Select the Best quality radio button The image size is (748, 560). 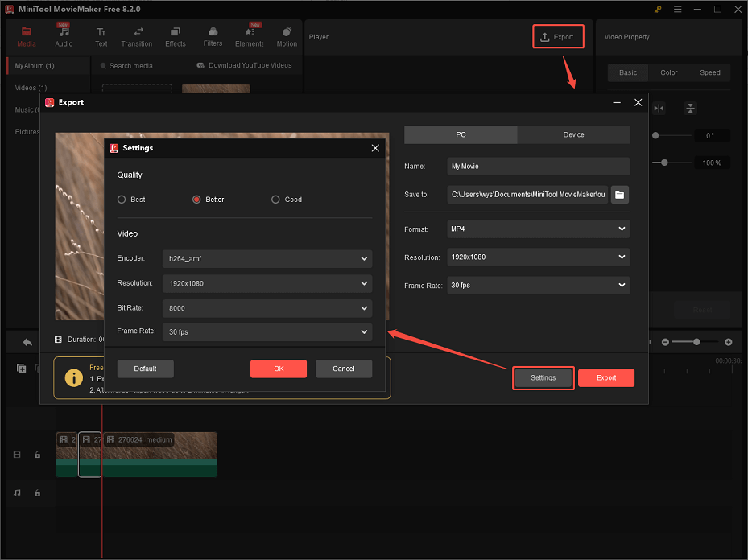click(x=122, y=200)
